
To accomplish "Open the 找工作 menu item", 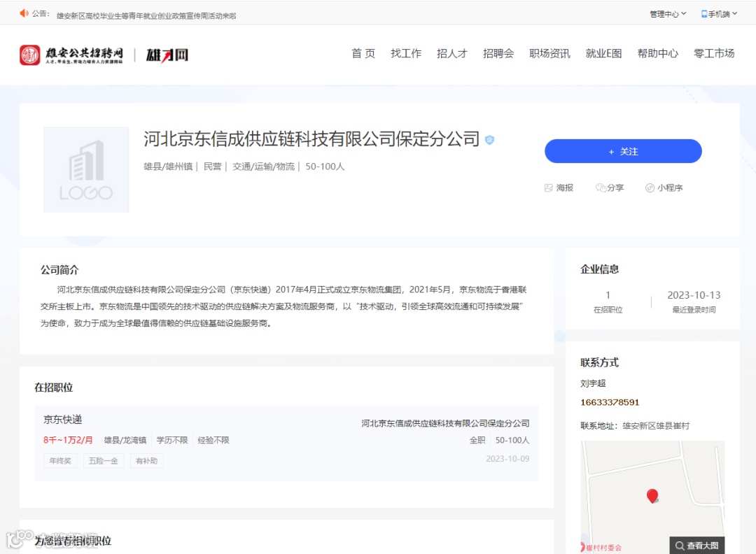I will click(x=406, y=53).
